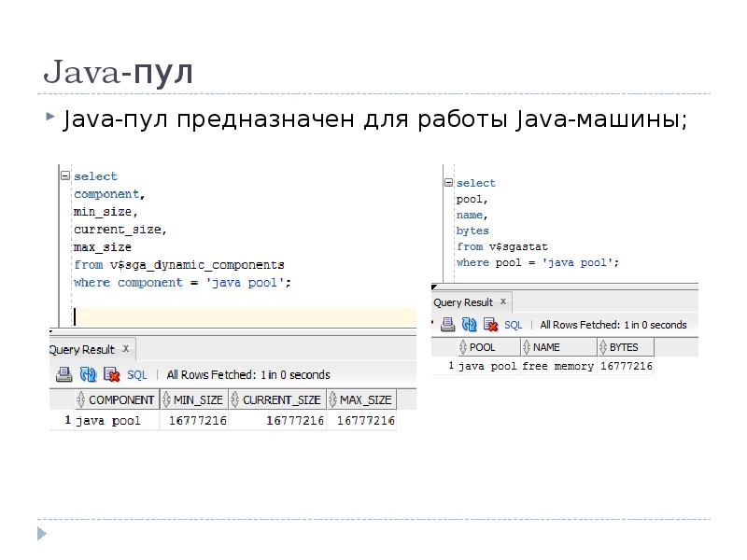This screenshot has width=747, height=560.
Task: Click the delete row icon in left Query Result
Action: point(111,374)
